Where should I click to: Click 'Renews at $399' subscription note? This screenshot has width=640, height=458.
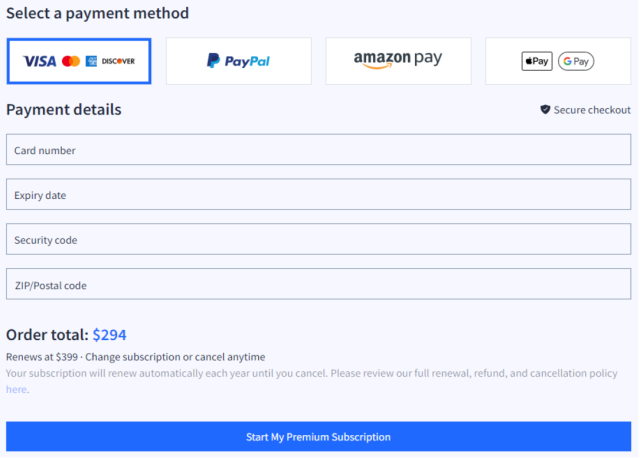click(40, 357)
